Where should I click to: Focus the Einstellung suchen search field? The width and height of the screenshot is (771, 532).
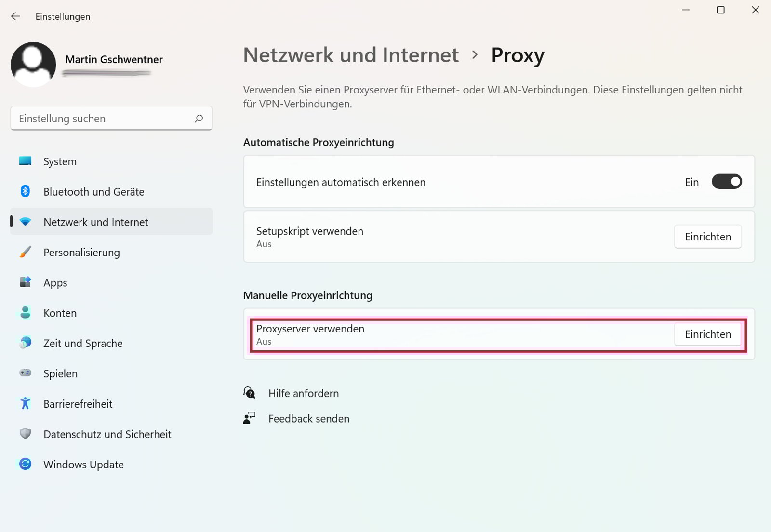[104, 119]
